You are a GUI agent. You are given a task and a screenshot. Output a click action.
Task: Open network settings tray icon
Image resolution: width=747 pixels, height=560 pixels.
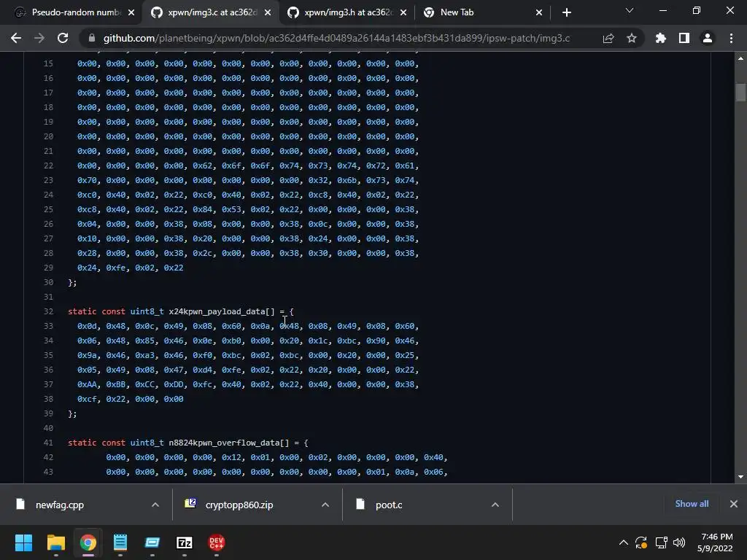click(x=661, y=542)
